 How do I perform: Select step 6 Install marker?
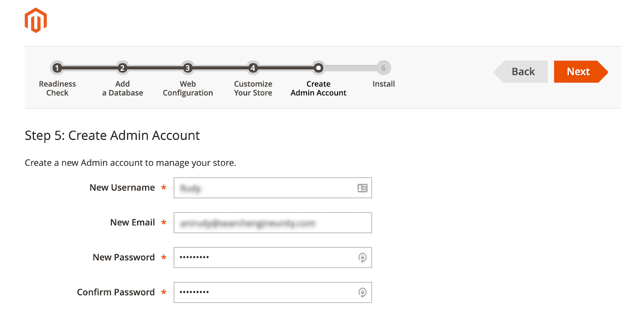(x=384, y=68)
